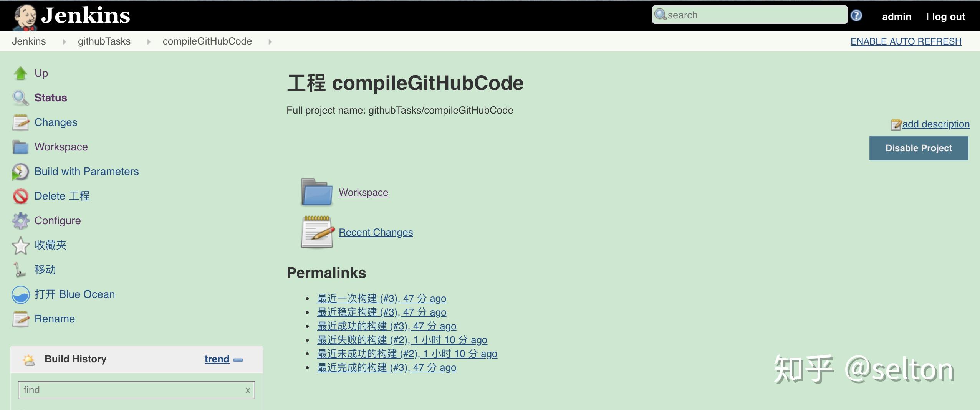This screenshot has width=980, height=410.
Task: Focus the Build History find field
Action: click(x=136, y=390)
